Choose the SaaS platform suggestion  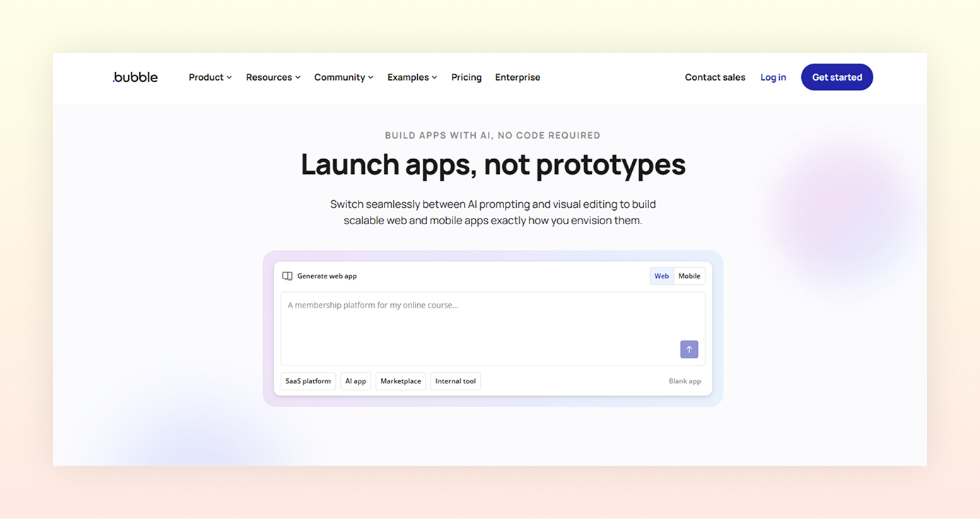tap(308, 381)
